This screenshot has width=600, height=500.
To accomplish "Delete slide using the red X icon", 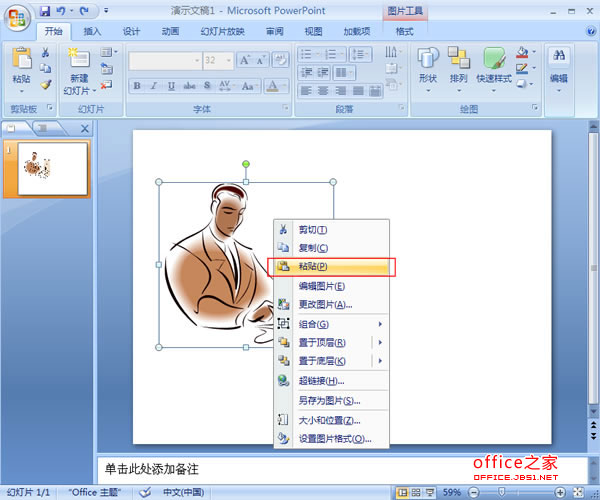I will tap(106, 85).
